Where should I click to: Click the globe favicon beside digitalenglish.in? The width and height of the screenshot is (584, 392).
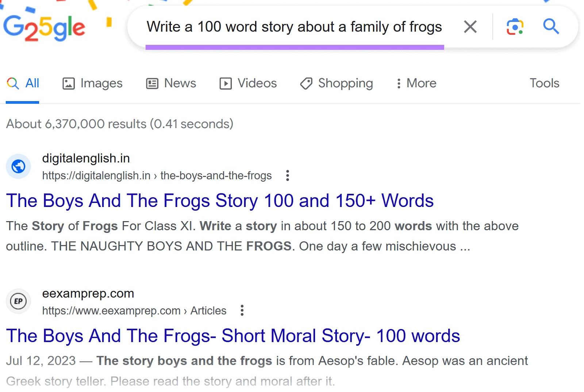(18, 166)
